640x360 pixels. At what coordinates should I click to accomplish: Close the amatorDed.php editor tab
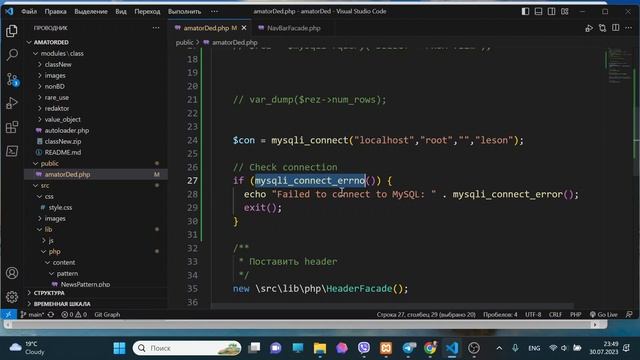click(244, 28)
